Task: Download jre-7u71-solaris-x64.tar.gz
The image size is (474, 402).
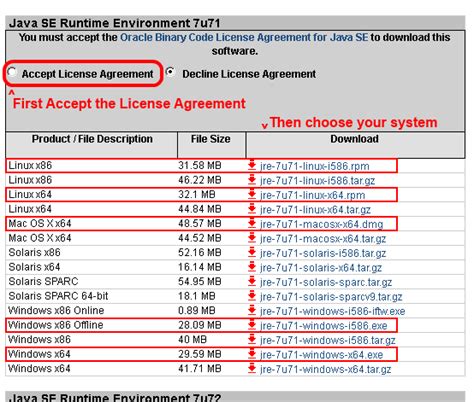Action: click(x=321, y=268)
